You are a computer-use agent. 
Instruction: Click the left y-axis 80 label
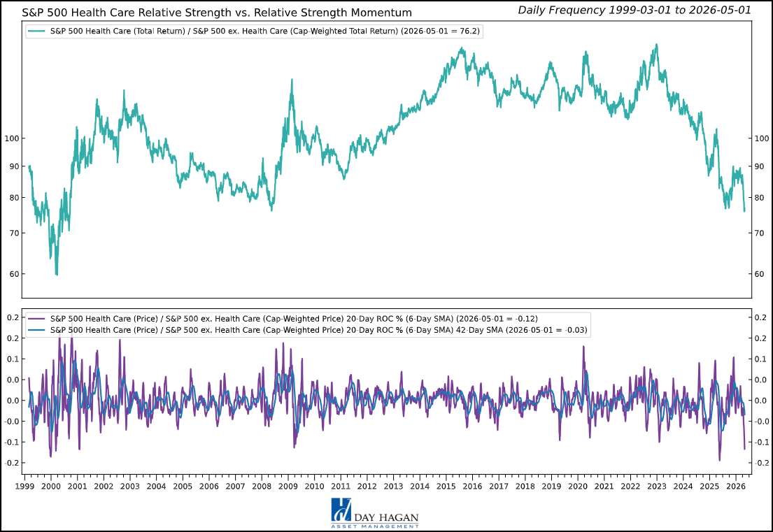tap(14, 198)
